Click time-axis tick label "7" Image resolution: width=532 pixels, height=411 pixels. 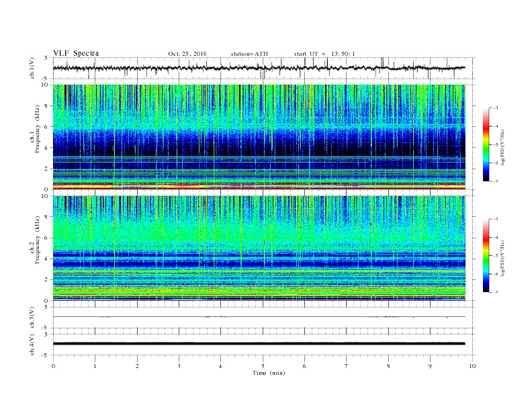coord(346,366)
